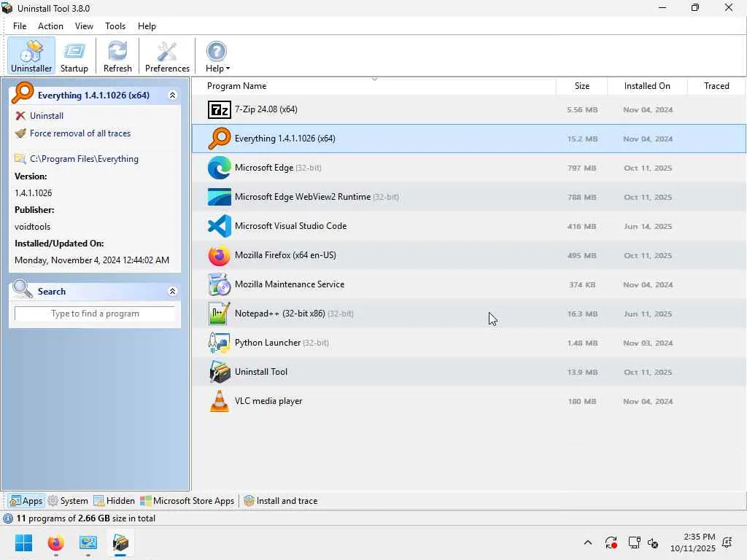Screen dimensions: 747x560
Task: Select the Everything magnifier icon in list
Action: 219,139
